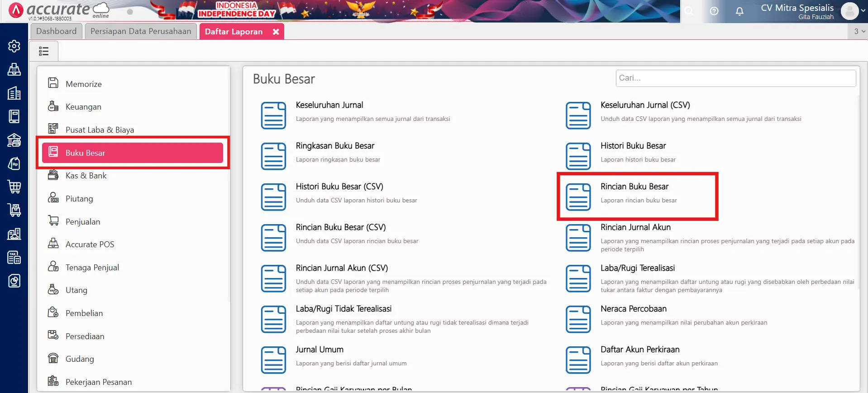Switch to Persiapan Data Perusahaan tab
This screenshot has width=868, height=393.
point(141,31)
